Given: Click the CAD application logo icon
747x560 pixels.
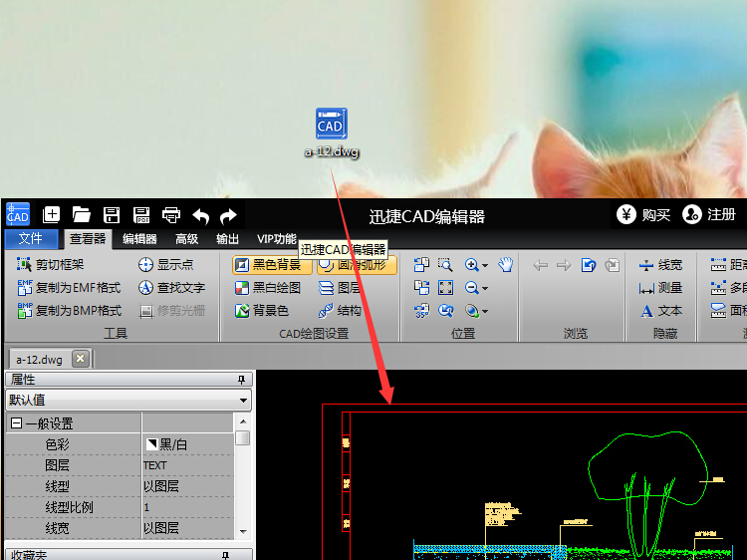Looking at the screenshot, I should pos(18,214).
